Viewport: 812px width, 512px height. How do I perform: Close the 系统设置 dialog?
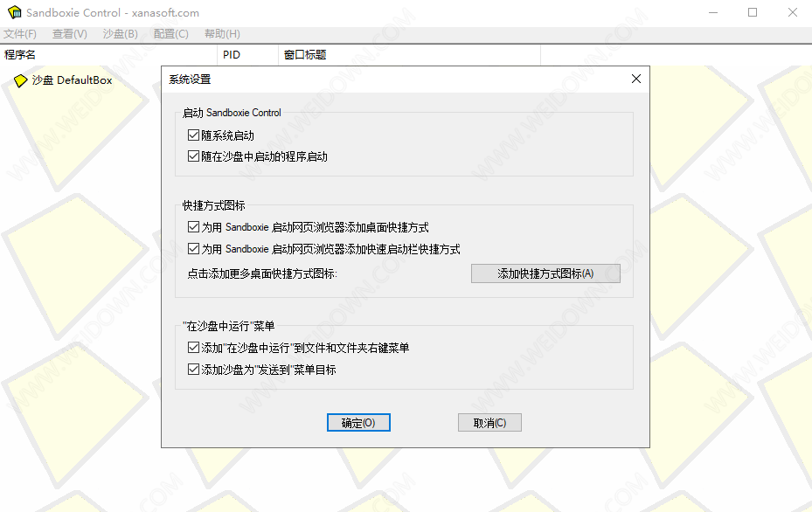(636, 79)
